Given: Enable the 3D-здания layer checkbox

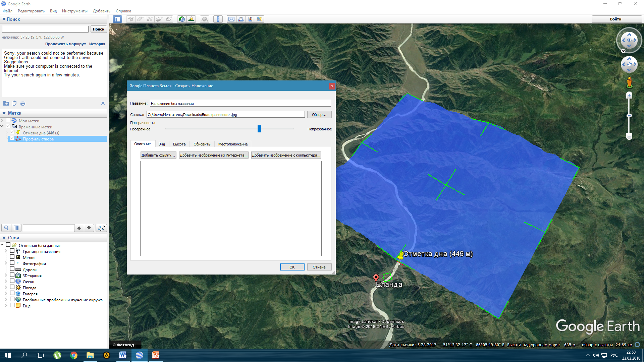Looking at the screenshot, I should [12, 275].
